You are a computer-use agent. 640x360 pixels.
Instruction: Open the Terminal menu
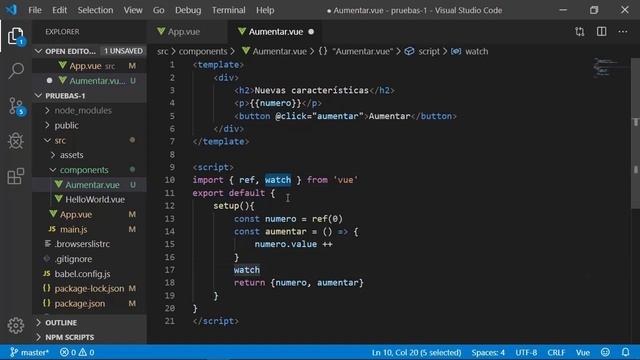pyautogui.click(x=228, y=10)
